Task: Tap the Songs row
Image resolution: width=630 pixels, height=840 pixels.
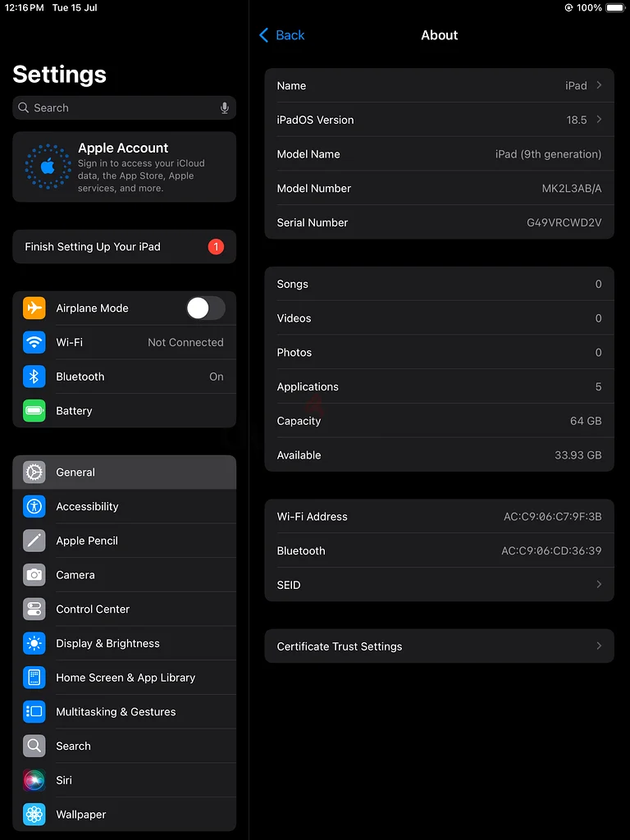Action: (x=440, y=284)
